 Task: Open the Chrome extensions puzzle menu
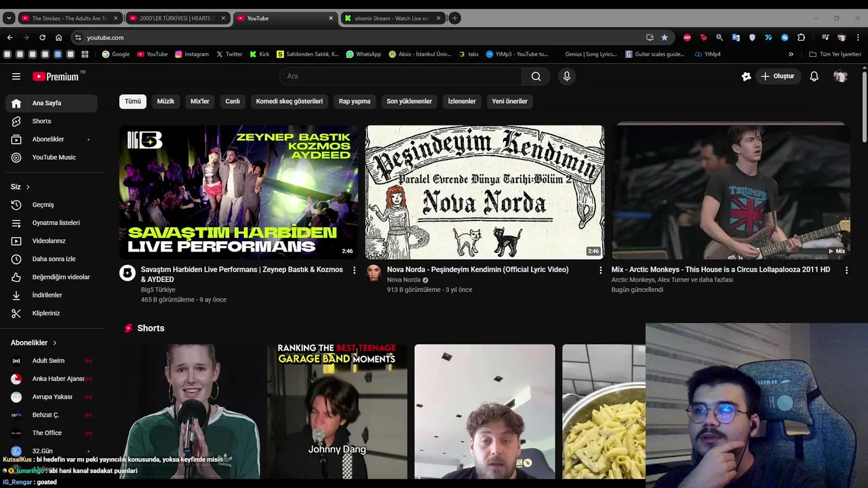pyautogui.click(x=802, y=37)
